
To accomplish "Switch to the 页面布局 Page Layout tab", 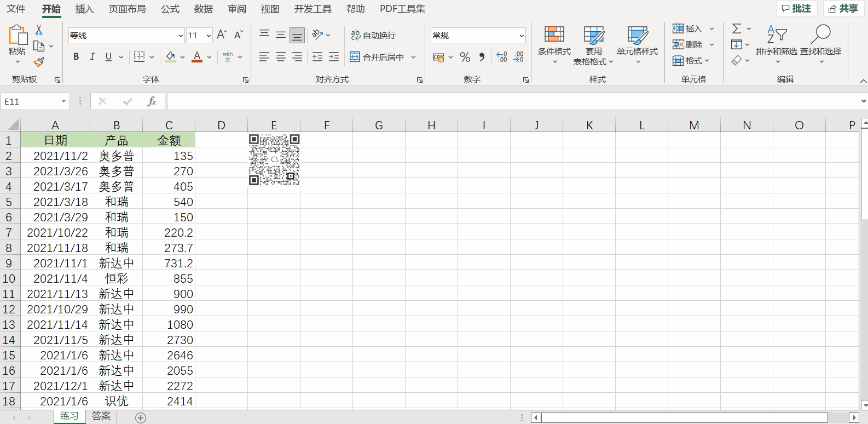I will 127,9.
